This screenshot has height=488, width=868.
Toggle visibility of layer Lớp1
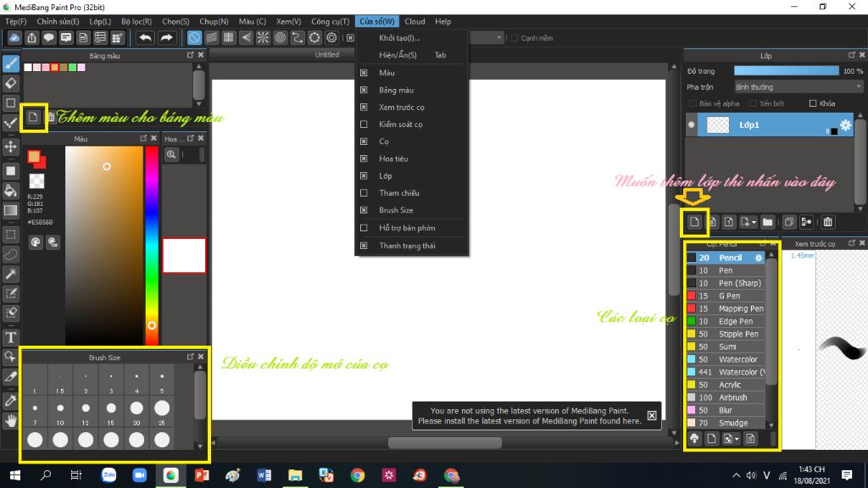pos(692,125)
